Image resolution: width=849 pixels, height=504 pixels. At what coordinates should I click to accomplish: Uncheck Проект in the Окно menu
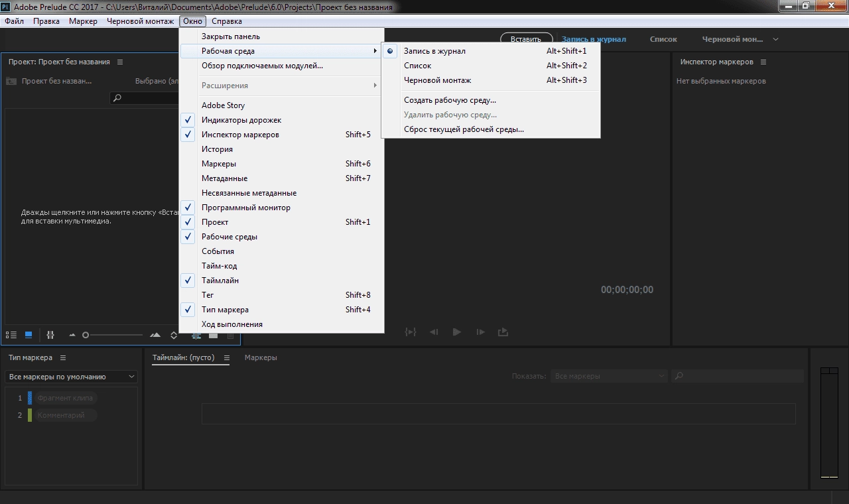[x=281, y=222]
